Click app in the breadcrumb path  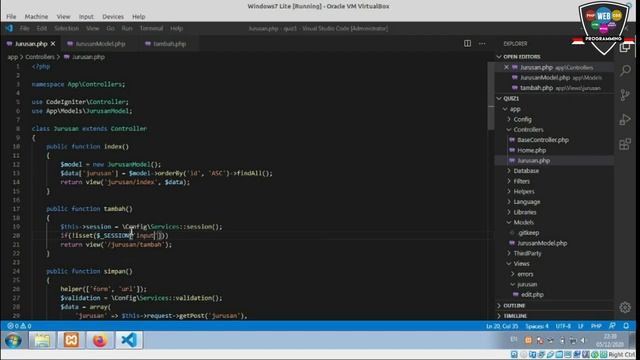[x=13, y=57]
